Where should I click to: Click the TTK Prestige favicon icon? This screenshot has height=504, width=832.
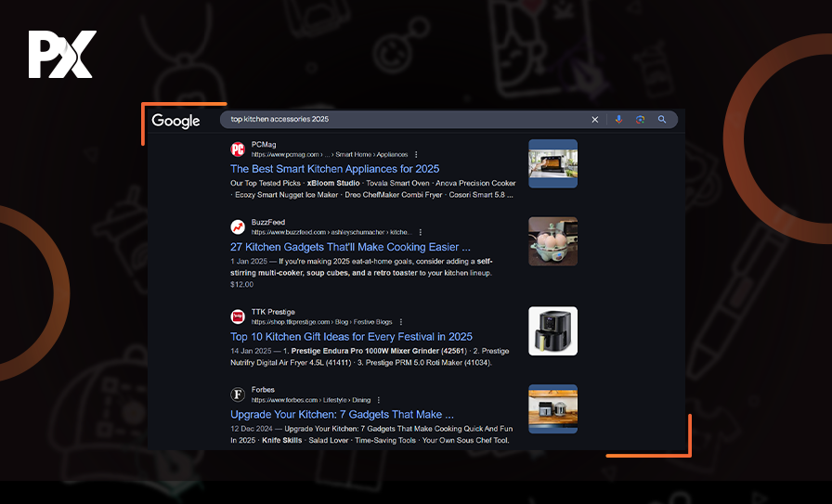238,317
